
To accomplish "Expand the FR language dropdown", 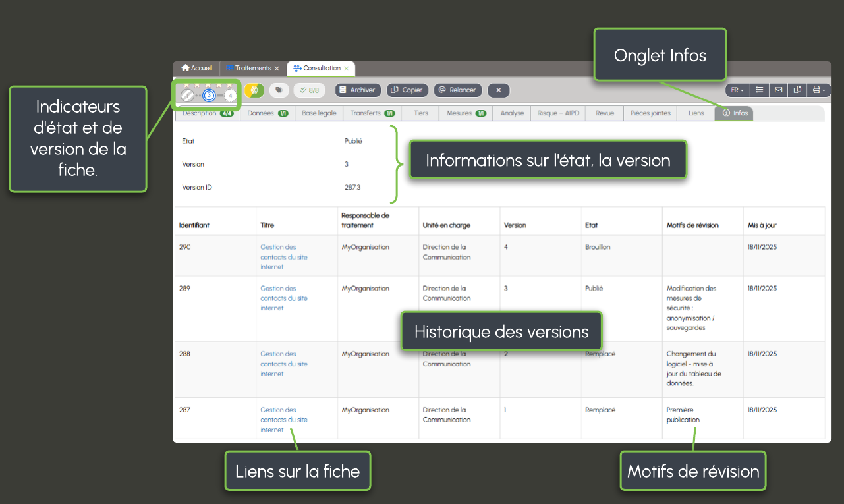I will coord(737,90).
